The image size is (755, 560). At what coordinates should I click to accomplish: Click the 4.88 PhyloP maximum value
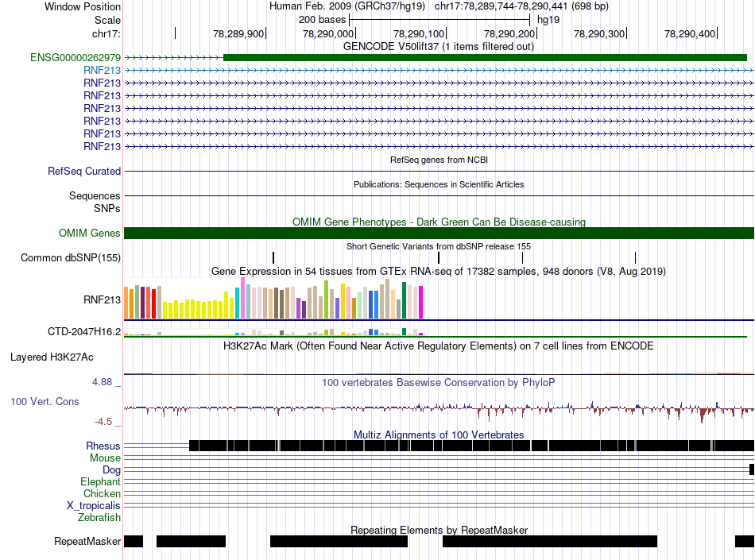102,382
